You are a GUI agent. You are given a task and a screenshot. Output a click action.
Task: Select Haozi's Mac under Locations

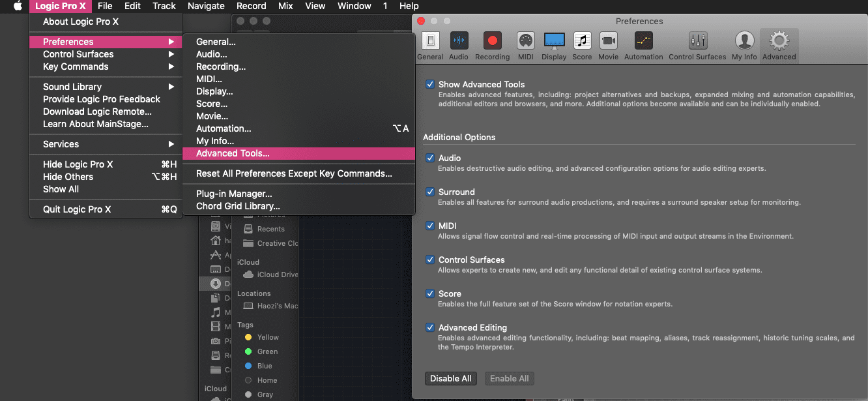click(x=270, y=306)
